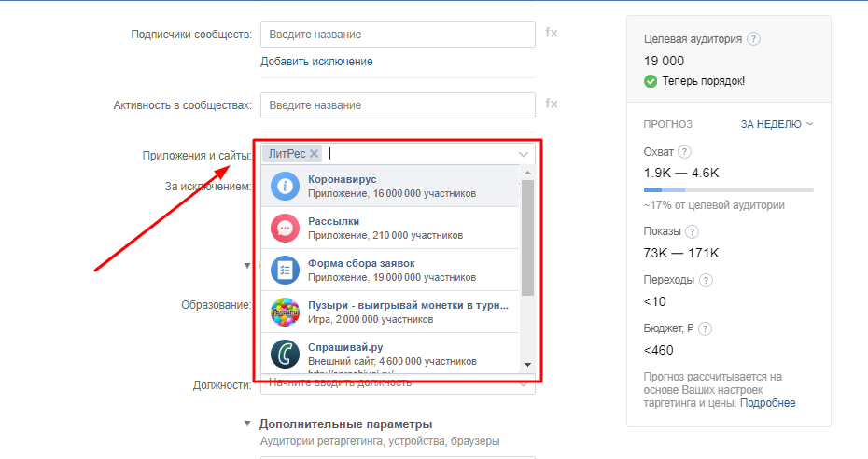Select Спрашивай.ру external site entry
This screenshot has width=868, height=459.
point(390,354)
